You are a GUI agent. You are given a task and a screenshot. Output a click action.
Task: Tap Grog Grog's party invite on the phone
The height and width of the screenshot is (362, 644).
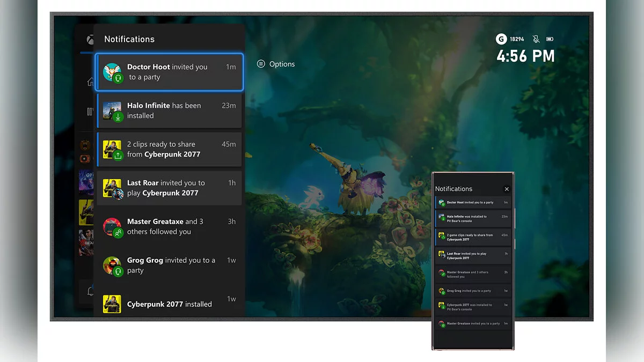point(473,291)
